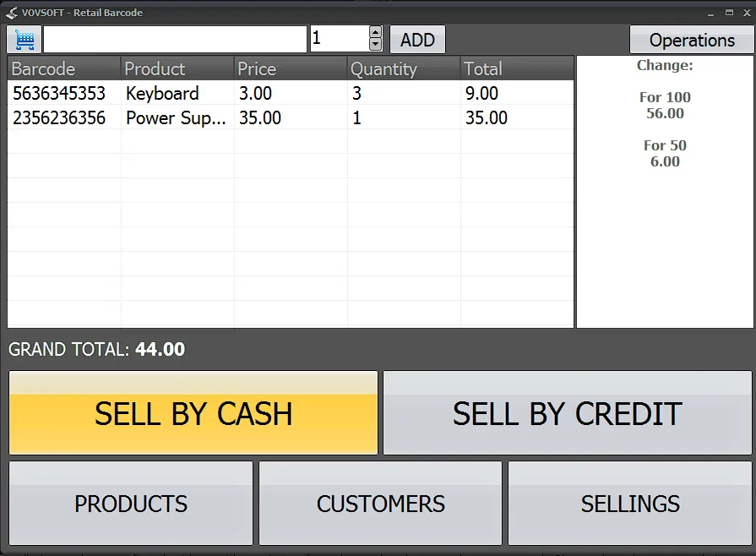Select SELL BY CREDIT
The width and height of the screenshot is (756, 556).
pos(567,413)
